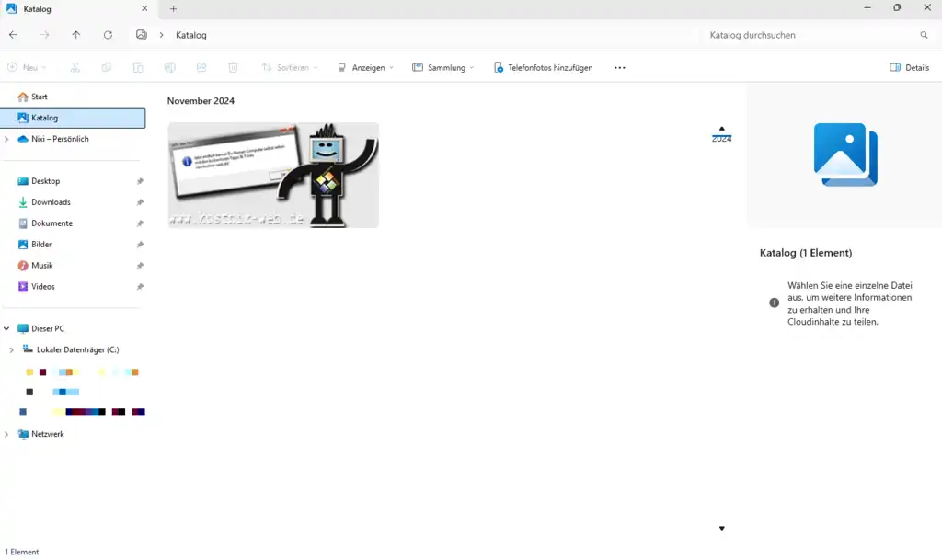Select 'Lokaler Datenträger (C:)' drive
The image size is (942, 560).
pyautogui.click(x=77, y=349)
